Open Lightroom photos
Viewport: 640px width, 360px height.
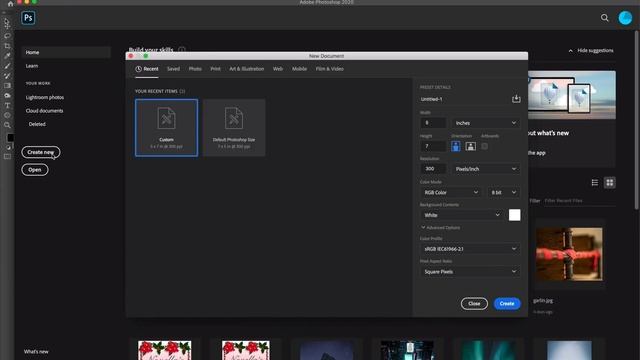tap(45, 98)
